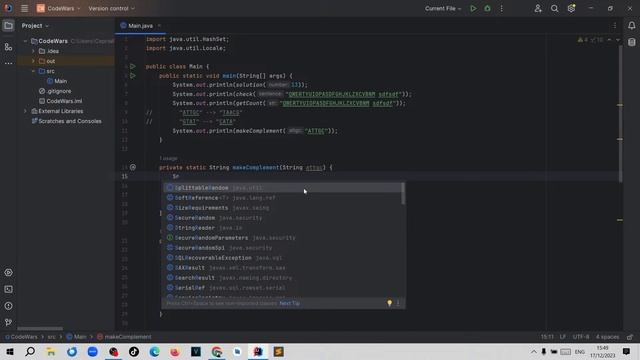Choose SecureRandom completion suggestion

tap(282, 218)
